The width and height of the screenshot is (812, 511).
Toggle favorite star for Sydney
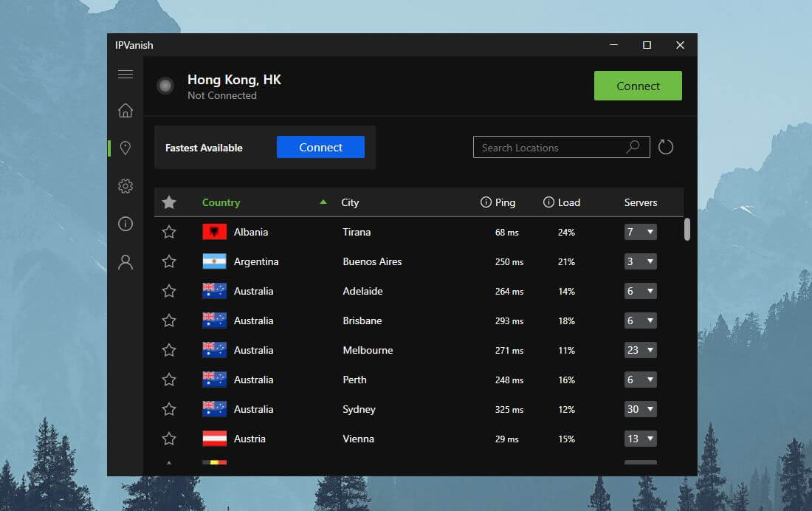pos(169,409)
